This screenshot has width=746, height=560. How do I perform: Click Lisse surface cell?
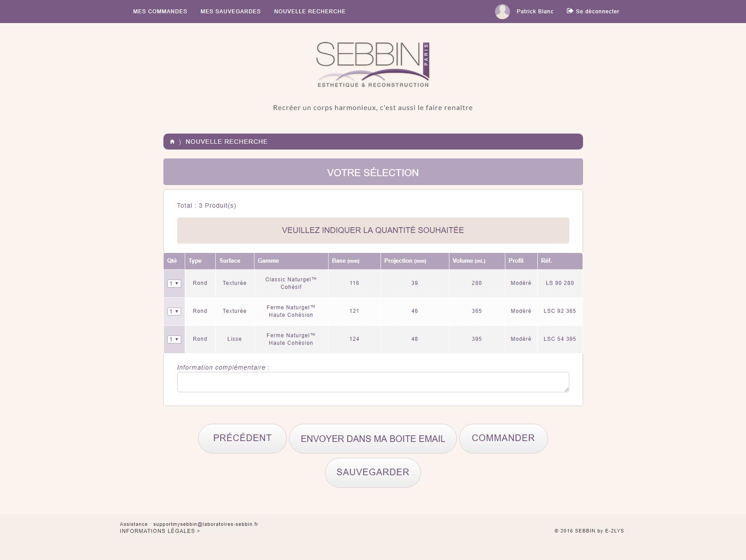(234, 339)
